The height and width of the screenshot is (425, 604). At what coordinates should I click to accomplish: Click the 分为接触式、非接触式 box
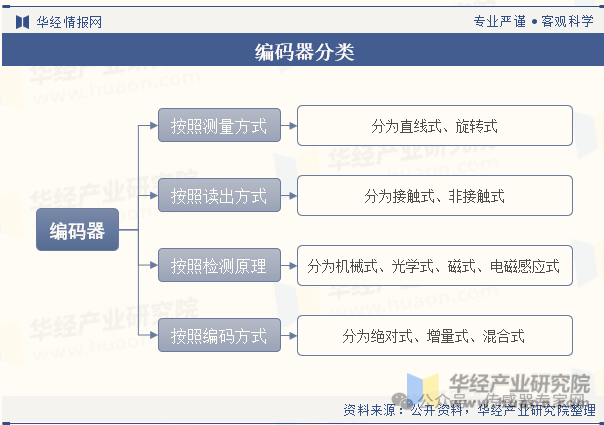pos(434,196)
